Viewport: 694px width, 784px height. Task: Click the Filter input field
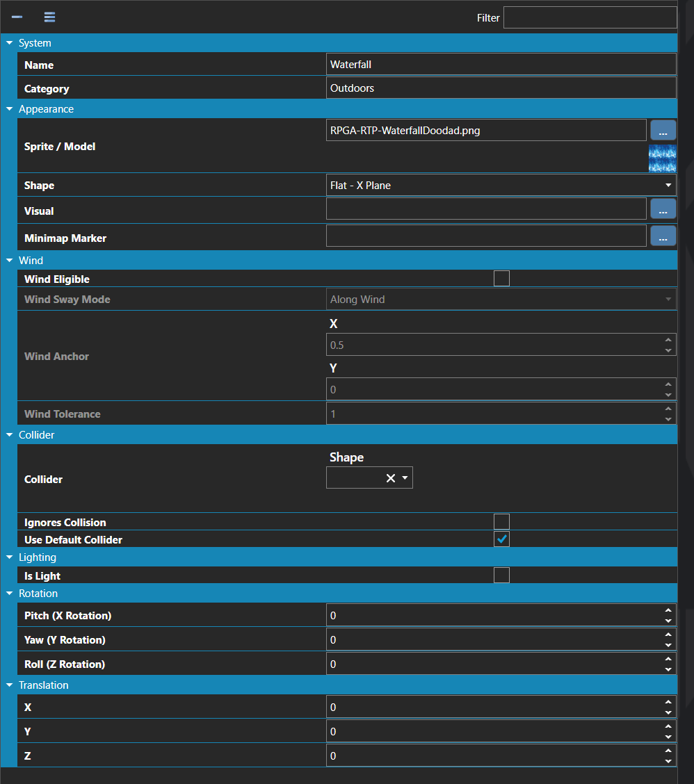[x=590, y=17]
